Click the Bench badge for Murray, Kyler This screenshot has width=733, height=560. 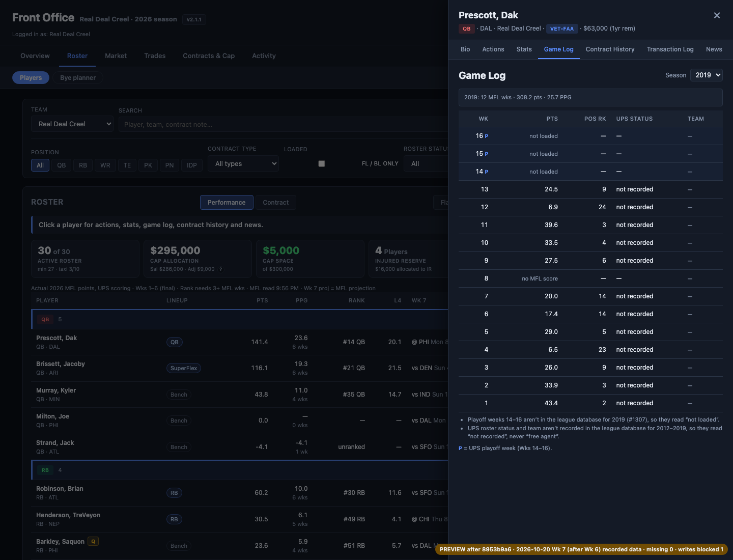pos(179,395)
